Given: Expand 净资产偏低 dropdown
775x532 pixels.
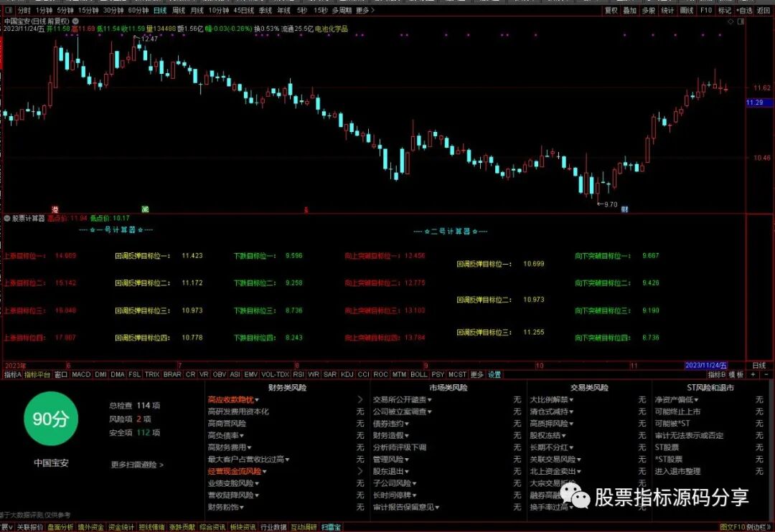Looking at the screenshot, I should coord(696,400).
